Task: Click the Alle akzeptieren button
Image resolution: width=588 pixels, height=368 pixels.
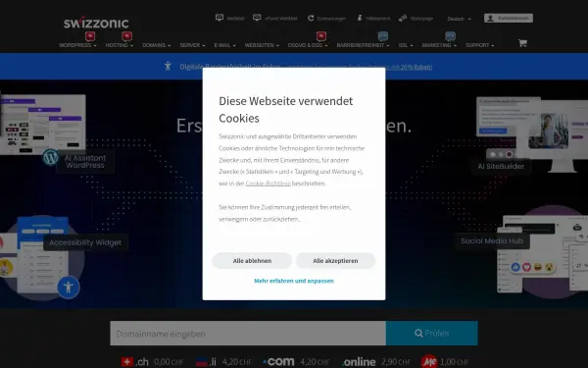Action: coord(335,261)
